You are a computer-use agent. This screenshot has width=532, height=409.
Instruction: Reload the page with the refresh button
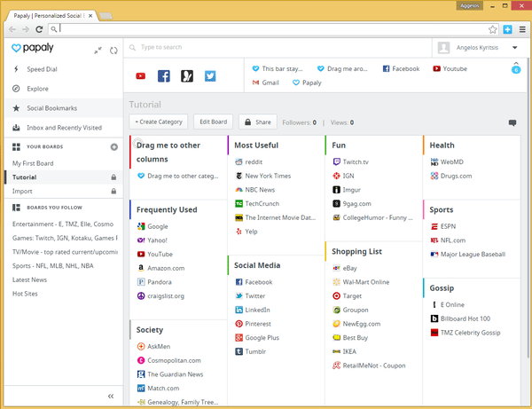point(39,29)
